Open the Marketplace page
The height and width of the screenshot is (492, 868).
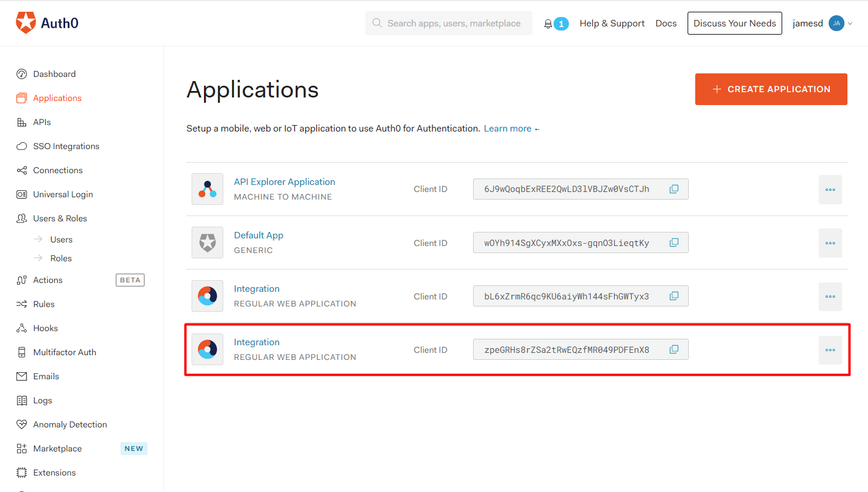[x=58, y=449]
